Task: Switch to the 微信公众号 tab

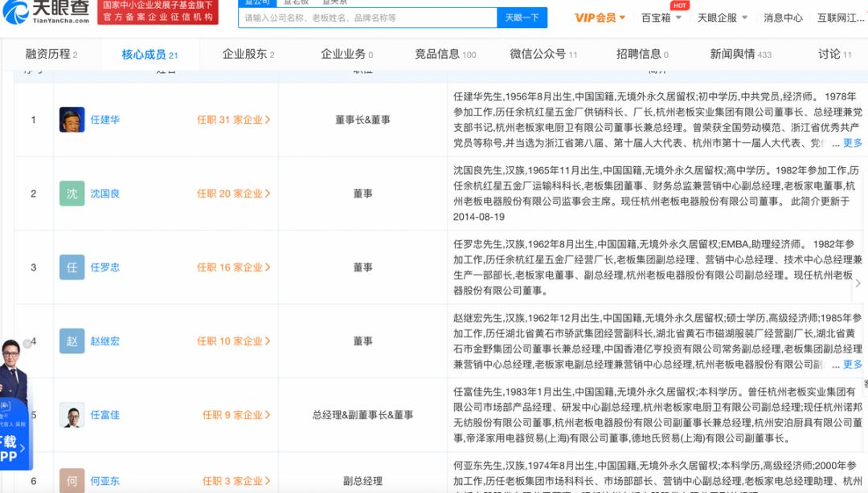Action: click(x=543, y=55)
